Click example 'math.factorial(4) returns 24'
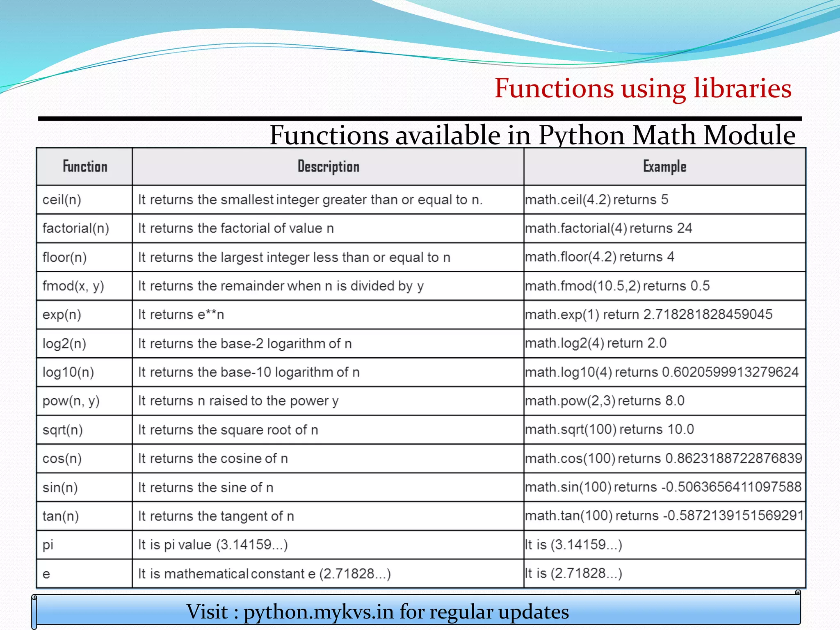 point(609,228)
